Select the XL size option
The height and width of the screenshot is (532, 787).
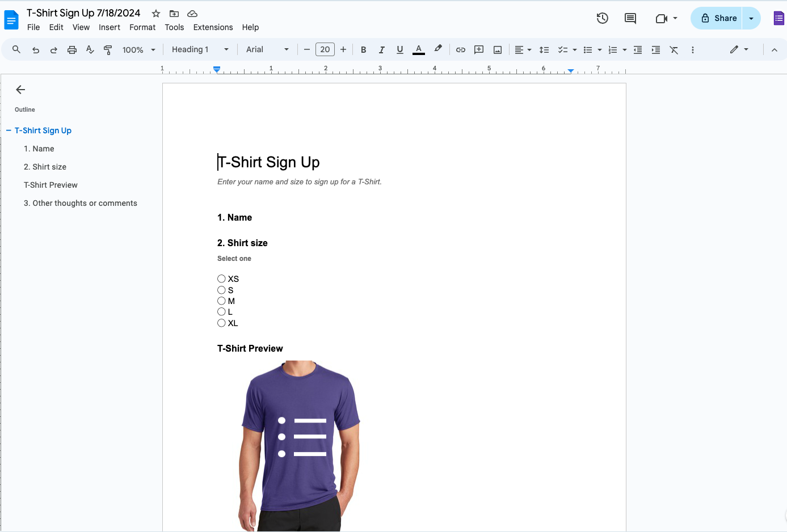tap(221, 323)
